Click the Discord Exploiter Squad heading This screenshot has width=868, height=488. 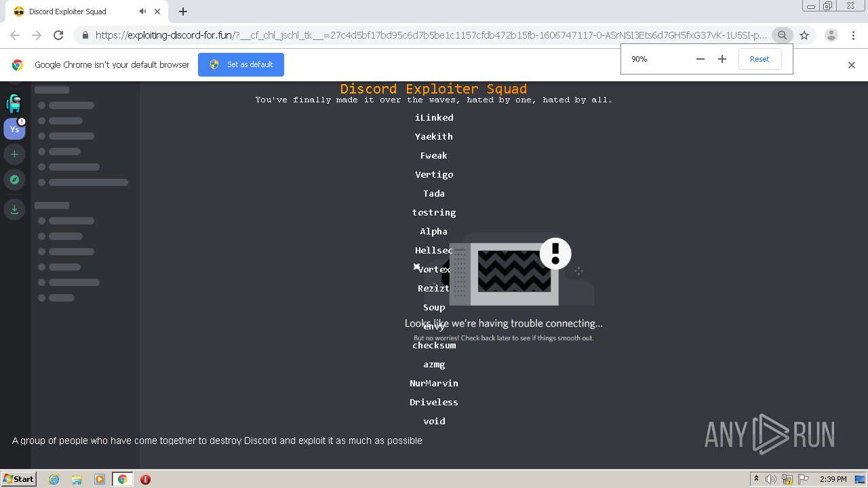click(x=433, y=89)
